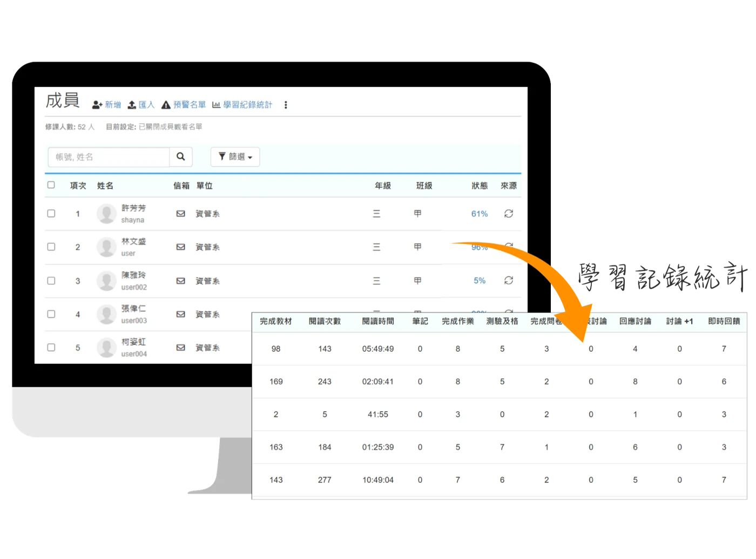The width and height of the screenshot is (756, 559).
Task: Open the vertical dots more-options menu
Action: [286, 105]
